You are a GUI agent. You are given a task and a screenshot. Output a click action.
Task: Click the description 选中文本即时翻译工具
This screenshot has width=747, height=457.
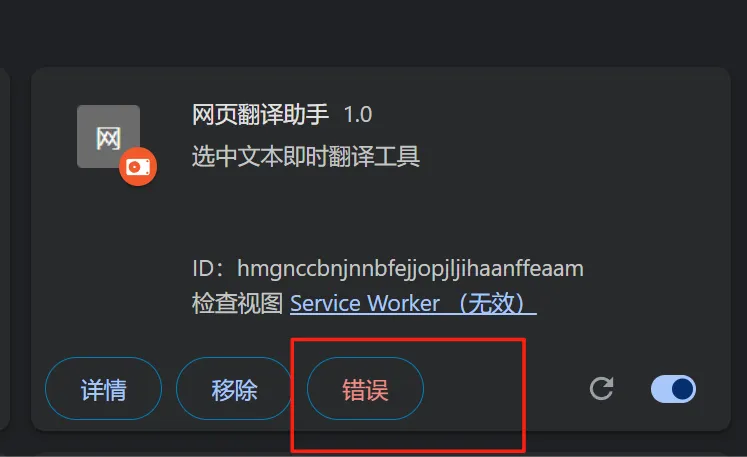(306, 156)
